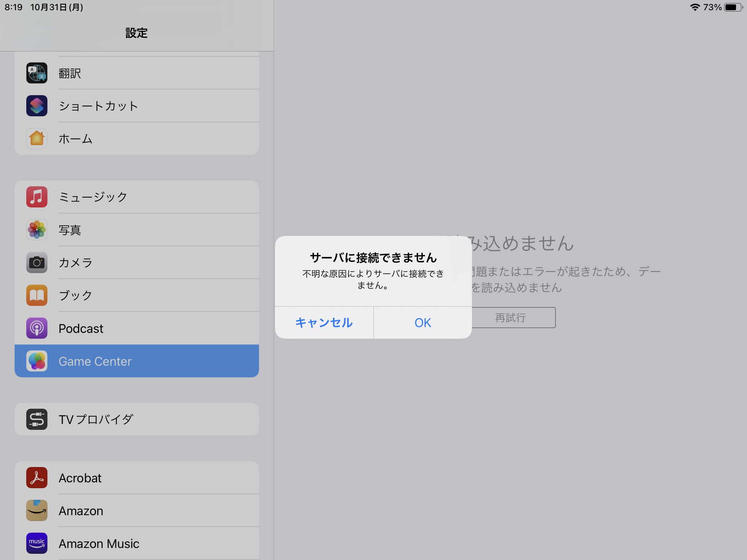Tap the Amazon Music icon
This screenshot has height=560, width=747.
37,543
